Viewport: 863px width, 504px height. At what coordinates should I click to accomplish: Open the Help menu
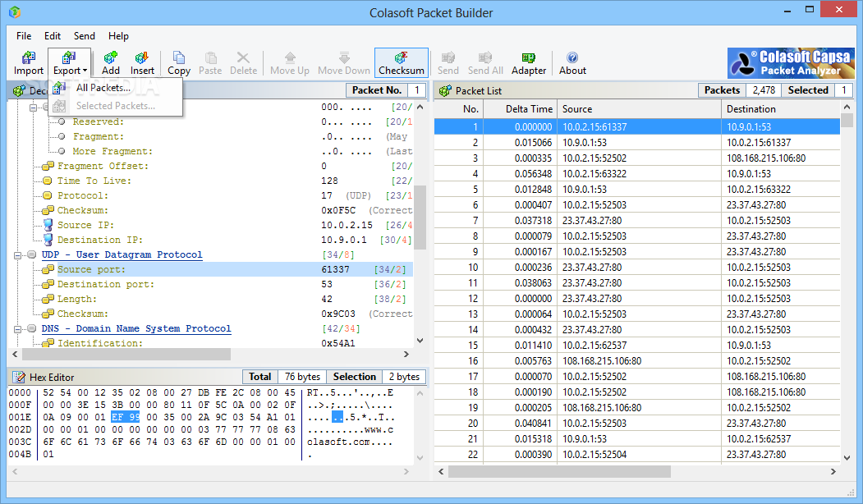pos(118,36)
